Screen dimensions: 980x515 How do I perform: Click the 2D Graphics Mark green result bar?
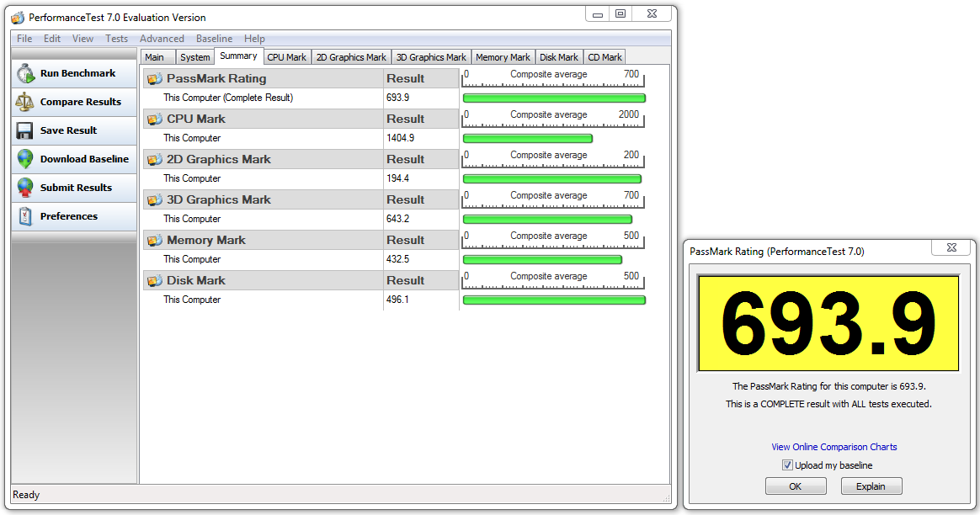pyautogui.click(x=551, y=178)
